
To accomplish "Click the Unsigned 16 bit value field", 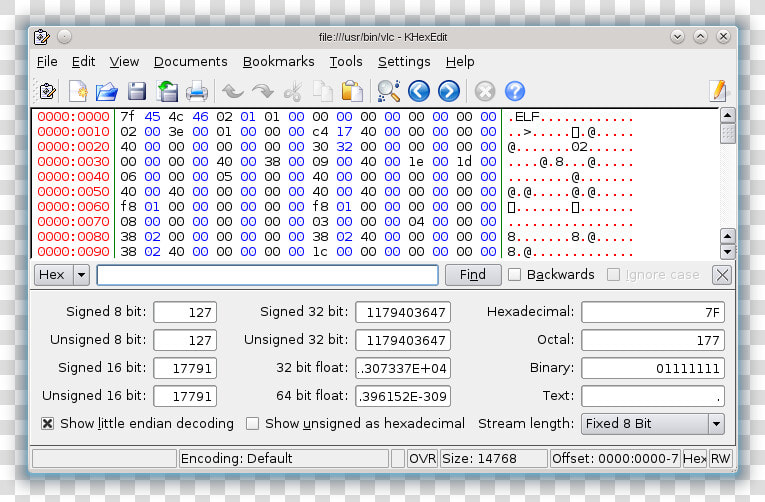I will click(185, 396).
